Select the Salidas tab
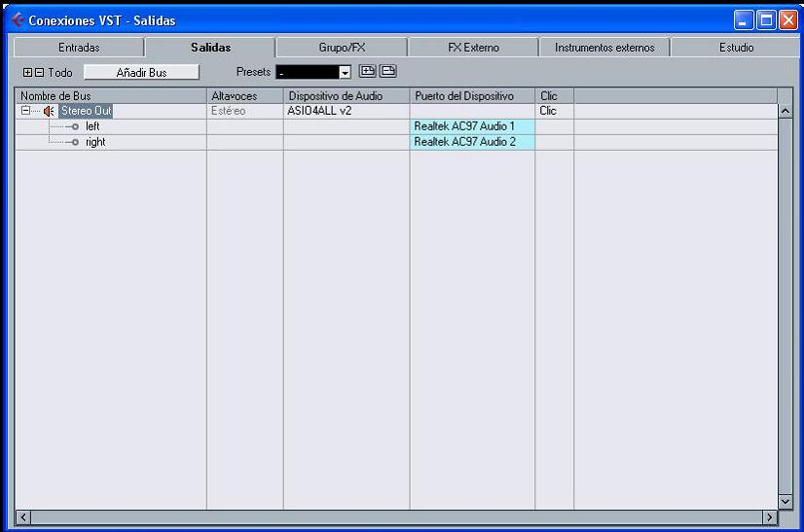The width and height of the screenshot is (804, 532). pyautogui.click(x=210, y=48)
